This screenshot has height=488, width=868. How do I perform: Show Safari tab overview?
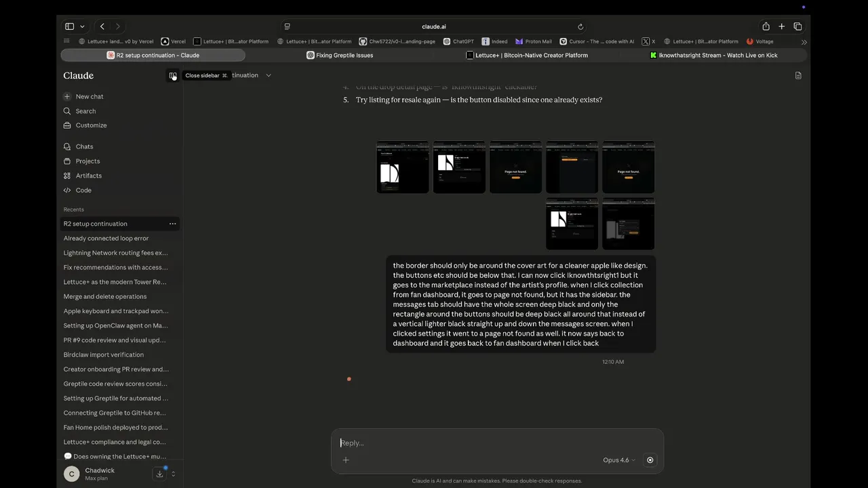point(797,26)
